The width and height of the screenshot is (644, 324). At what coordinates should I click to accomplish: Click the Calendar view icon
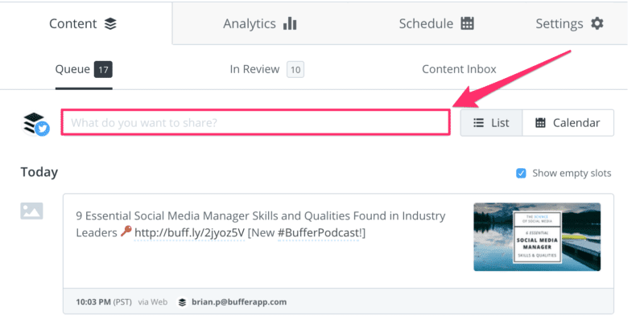540,123
